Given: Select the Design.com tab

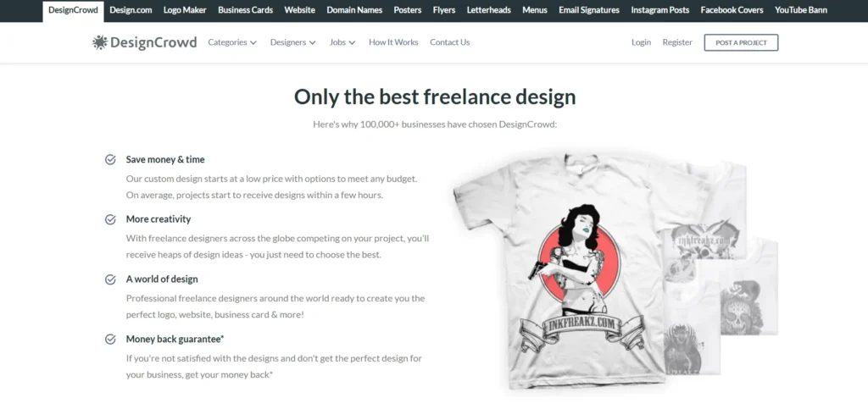Looking at the screenshot, I should (131, 10).
